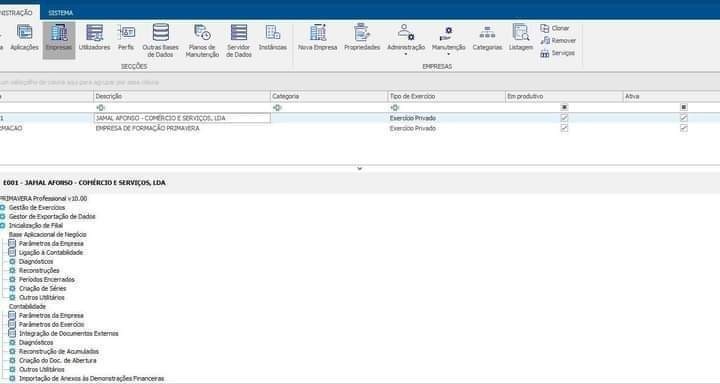Image resolution: width=720 pixels, height=384 pixels.
Task: Open the Instâncias section
Action: (273, 38)
